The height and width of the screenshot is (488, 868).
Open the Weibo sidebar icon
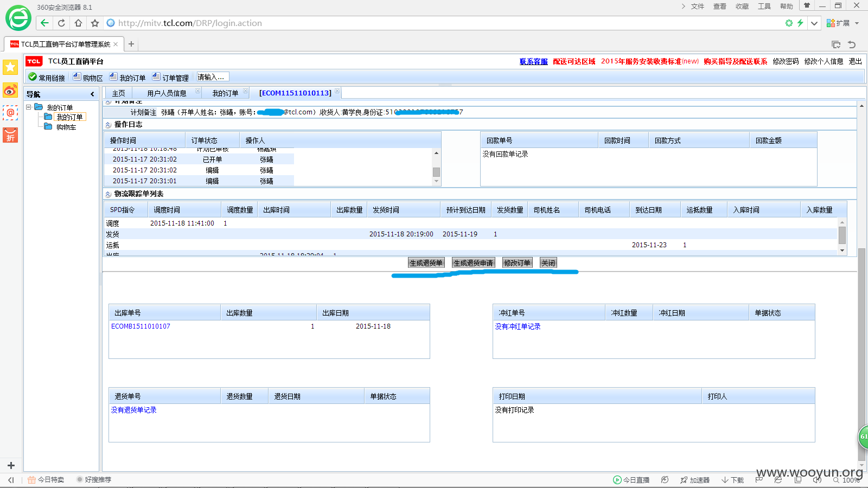[x=10, y=90]
